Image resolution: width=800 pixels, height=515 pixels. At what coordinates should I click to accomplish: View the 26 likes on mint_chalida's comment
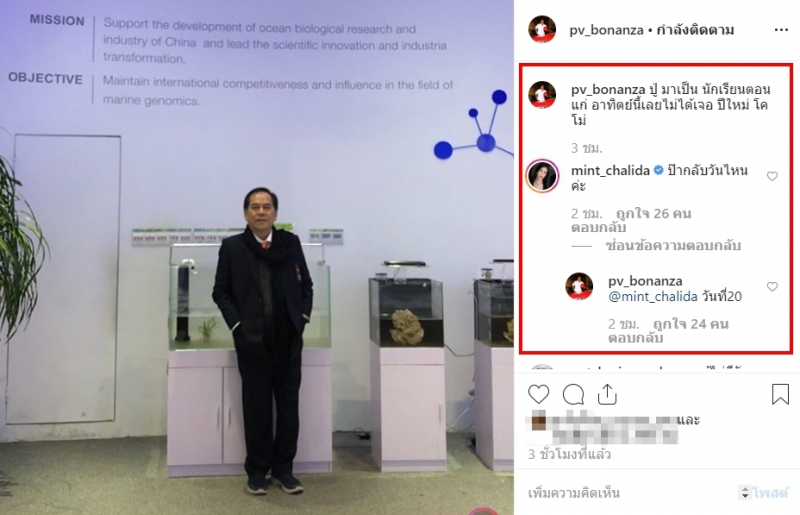[654, 213]
